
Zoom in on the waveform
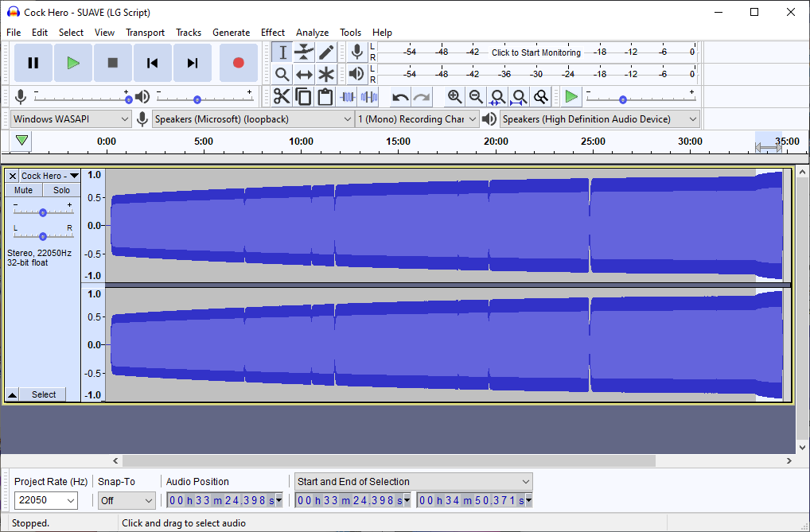454,96
